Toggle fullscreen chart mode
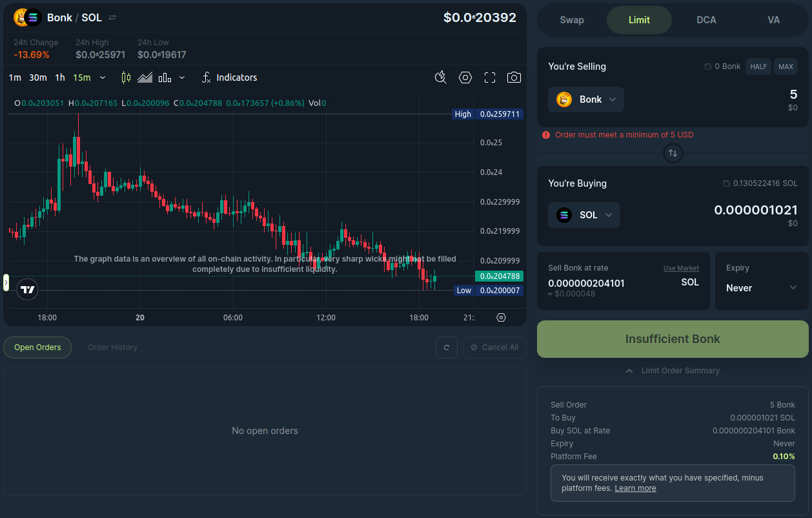 click(490, 78)
